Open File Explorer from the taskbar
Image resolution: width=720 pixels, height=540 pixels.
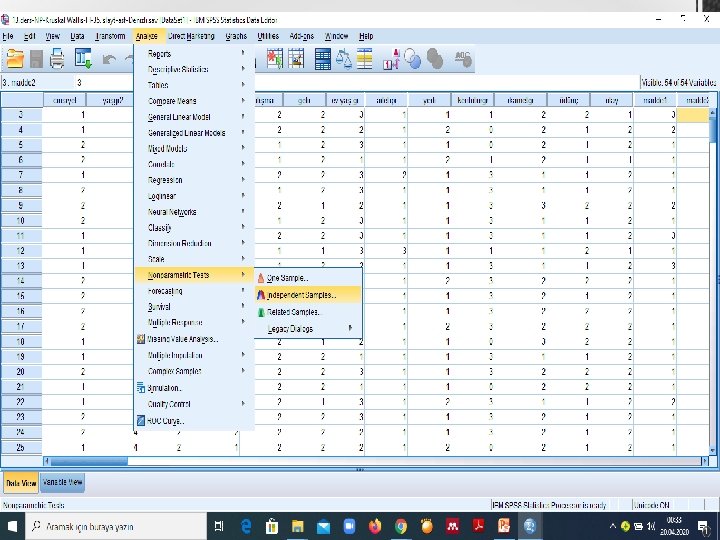tap(298, 526)
